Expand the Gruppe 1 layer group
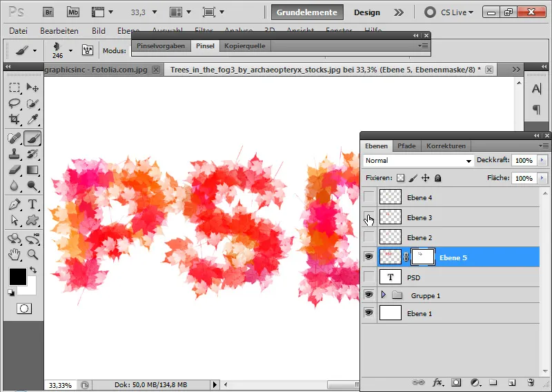The width and height of the screenshot is (552, 392). [x=384, y=295]
